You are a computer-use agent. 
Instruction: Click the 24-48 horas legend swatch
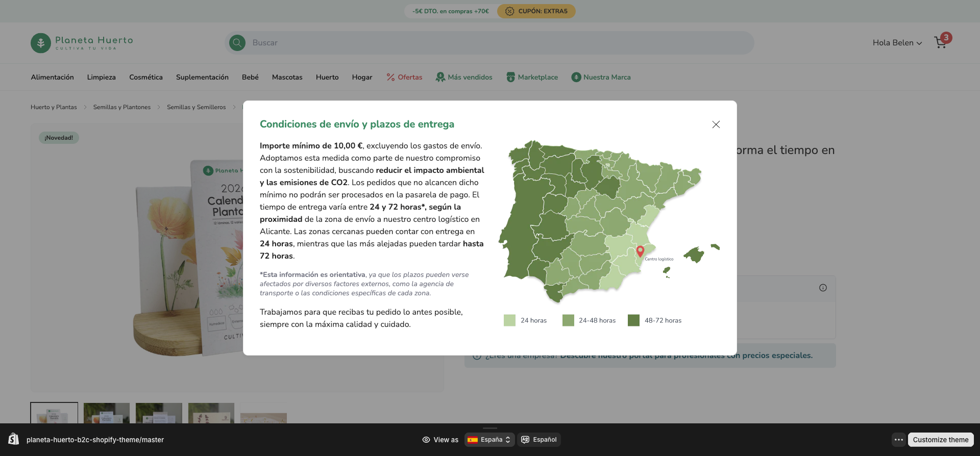tap(568, 320)
